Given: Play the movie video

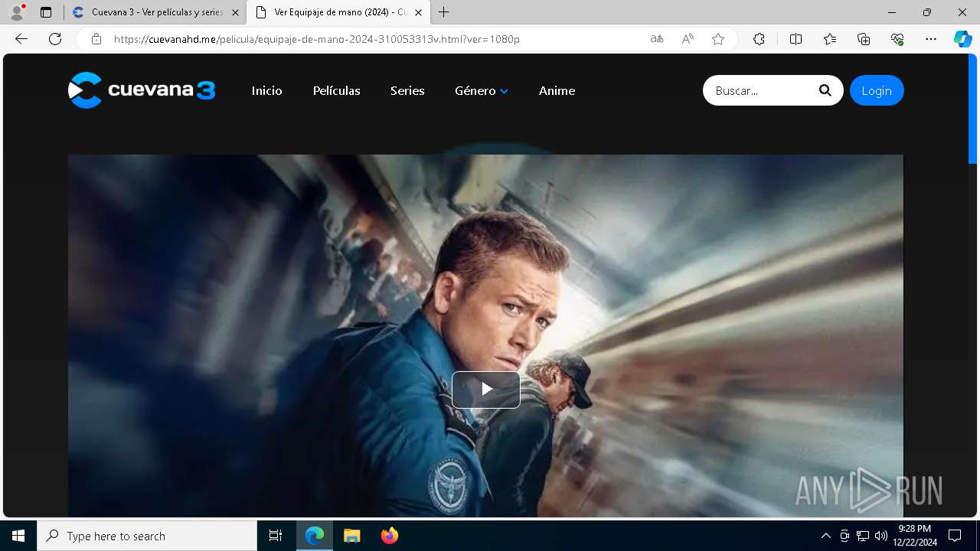Looking at the screenshot, I should pyautogui.click(x=486, y=390).
